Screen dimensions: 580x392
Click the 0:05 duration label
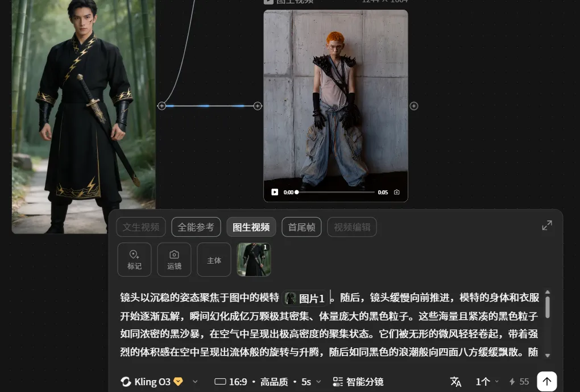point(383,192)
